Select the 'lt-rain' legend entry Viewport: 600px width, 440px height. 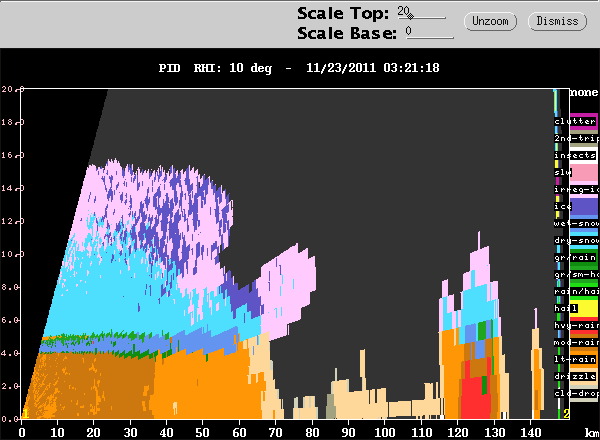click(575, 359)
